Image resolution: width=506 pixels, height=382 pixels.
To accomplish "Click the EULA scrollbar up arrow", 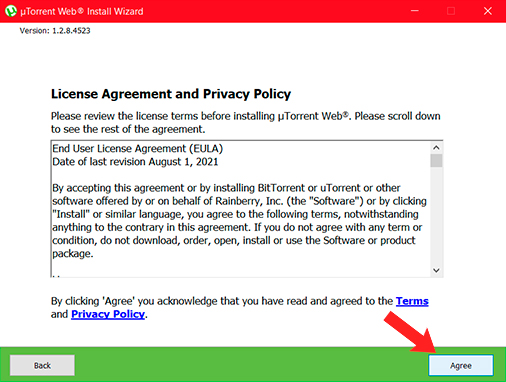I will [x=436, y=147].
